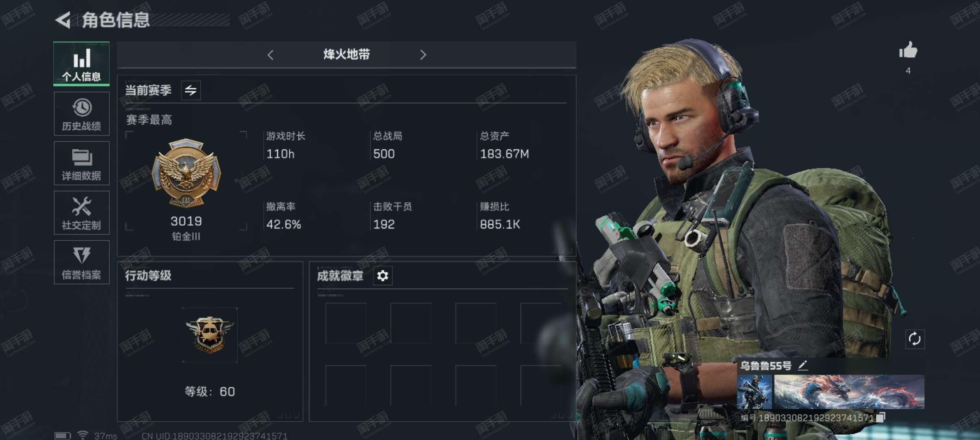Copy the 编号 ID number with the copy icon
Image resolution: width=980 pixels, height=440 pixels.
click(x=880, y=417)
